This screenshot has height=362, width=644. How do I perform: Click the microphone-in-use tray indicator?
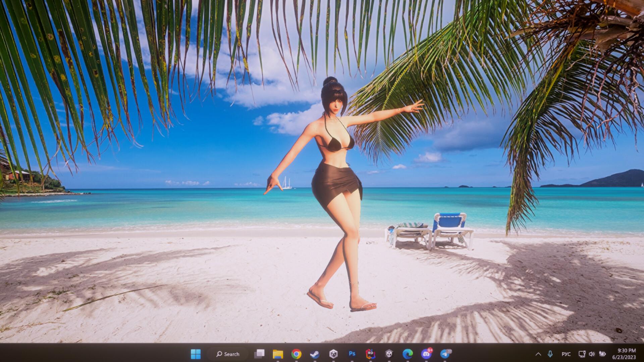tap(550, 354)
